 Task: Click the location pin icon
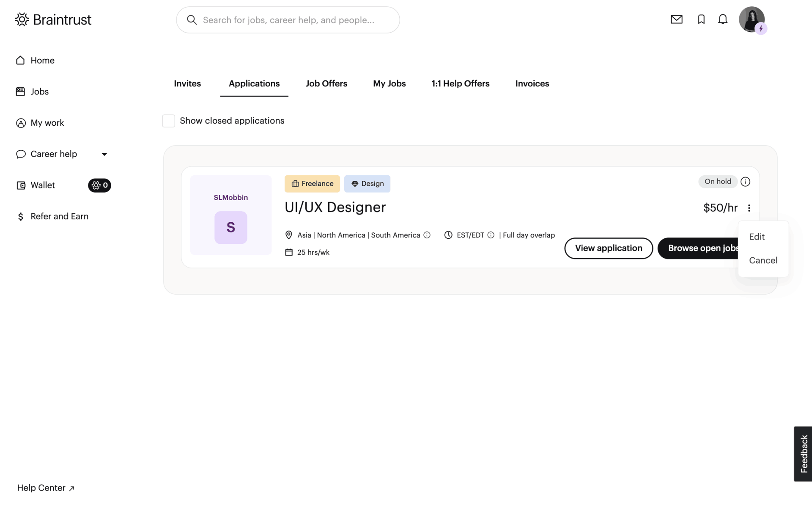(289, 235)
